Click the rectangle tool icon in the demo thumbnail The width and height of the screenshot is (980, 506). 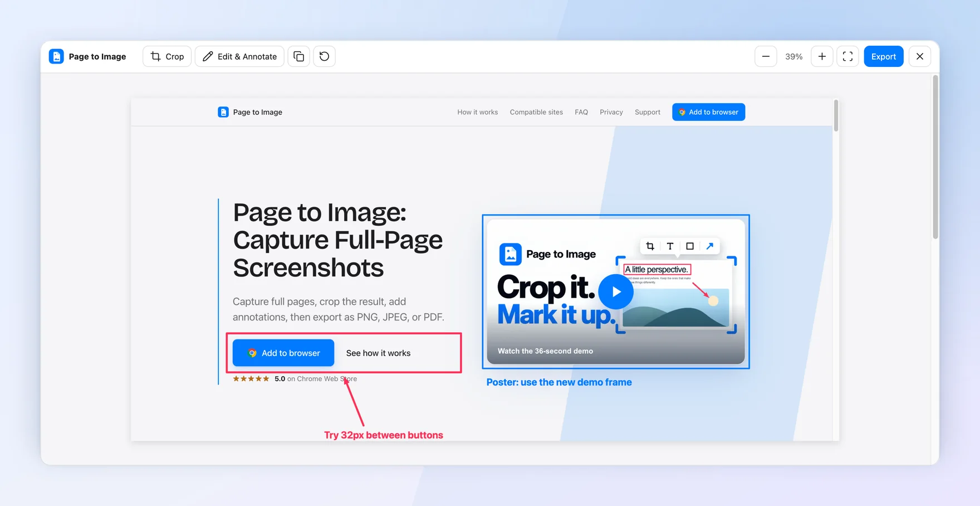(690, 246)
